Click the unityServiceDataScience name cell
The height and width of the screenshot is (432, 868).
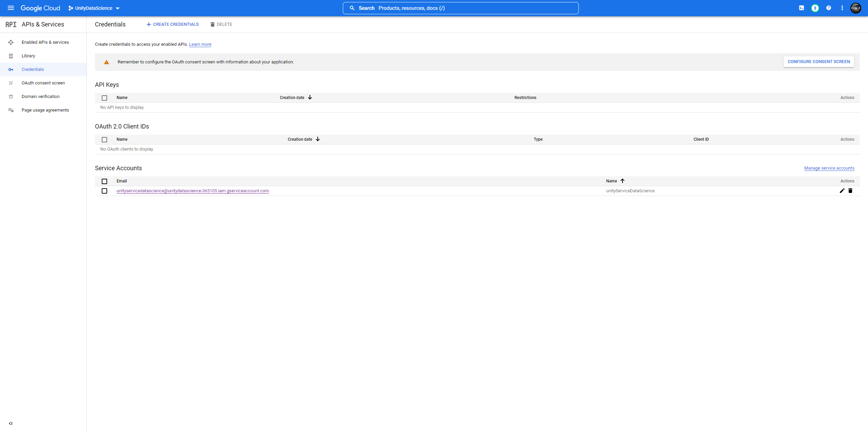click(x=630, y=191)
